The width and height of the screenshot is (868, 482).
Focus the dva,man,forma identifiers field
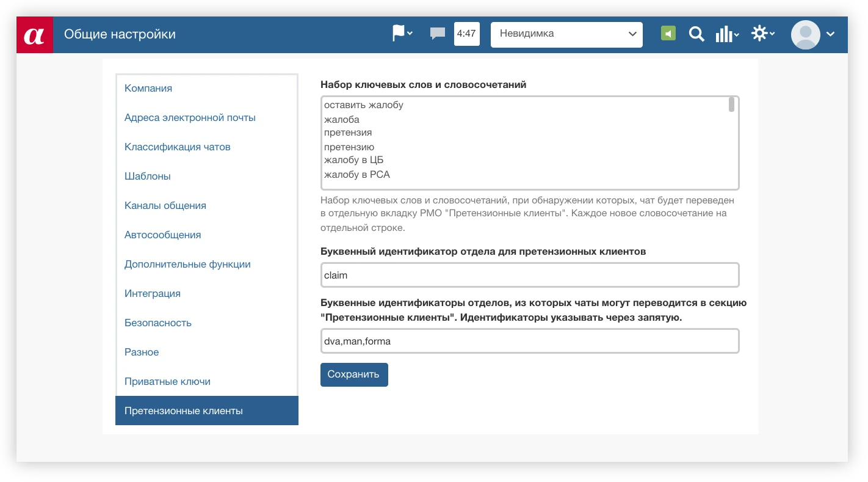(530, 341)
